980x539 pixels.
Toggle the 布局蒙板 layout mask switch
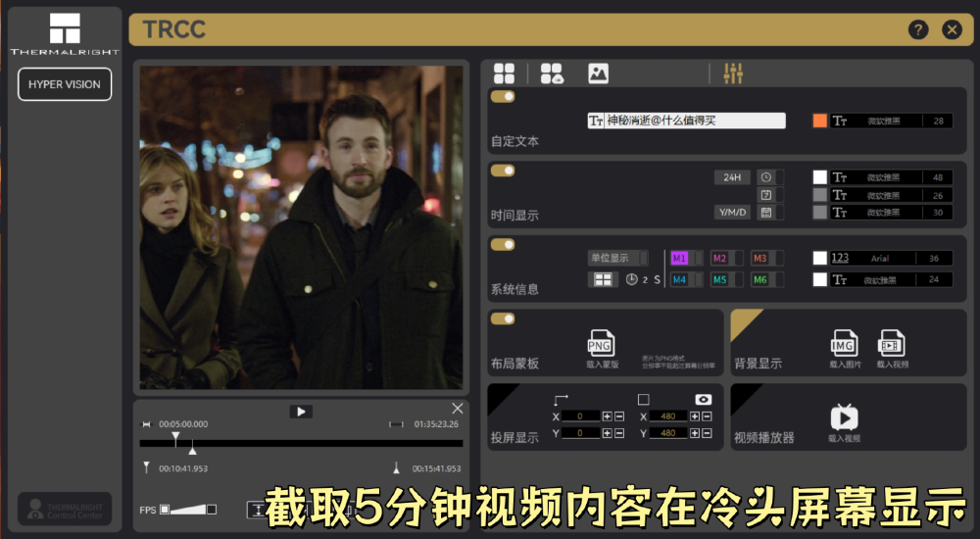point(503,318)
